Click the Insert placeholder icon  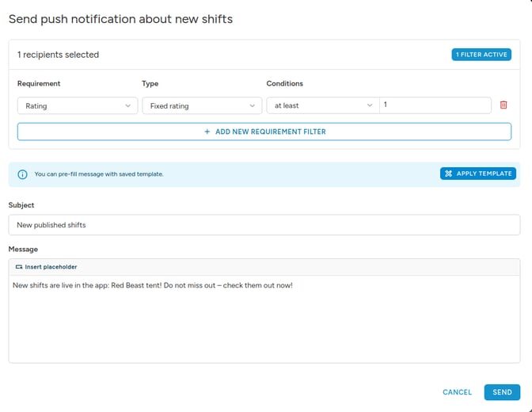pyautogui.click(x=19, y=267)
